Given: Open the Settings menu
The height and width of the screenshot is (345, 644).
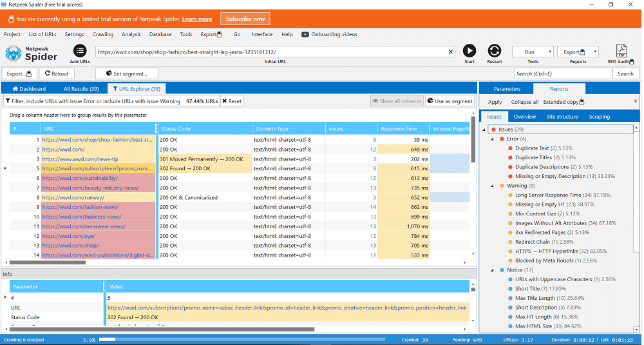Looking at the screenshot, I should point(74,35).
